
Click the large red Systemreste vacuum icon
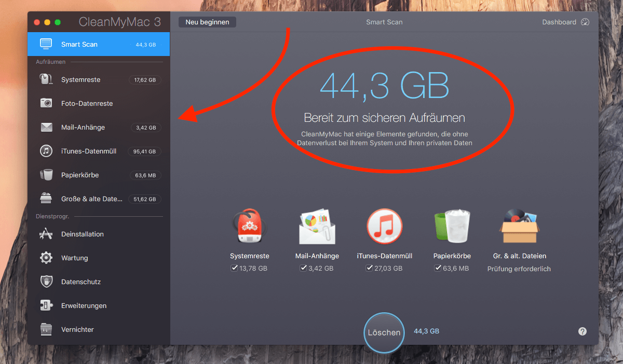click(250, 226)
